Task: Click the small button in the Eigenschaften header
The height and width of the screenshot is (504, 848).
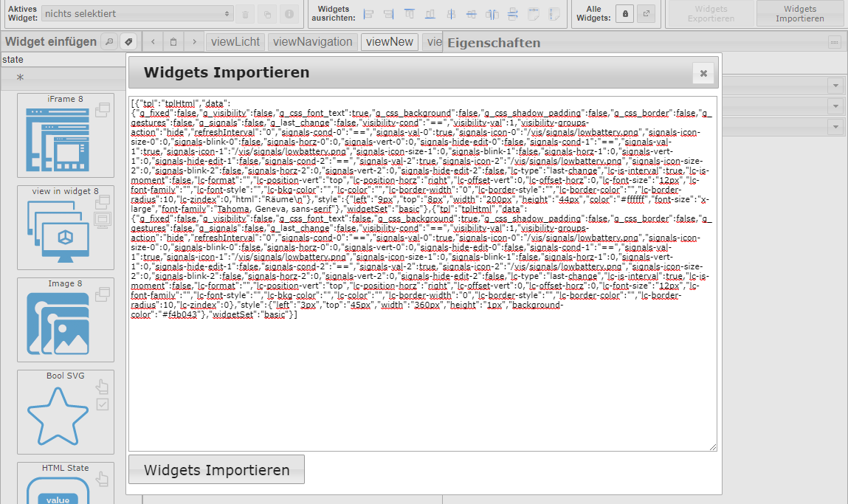Action: [835, 43]
